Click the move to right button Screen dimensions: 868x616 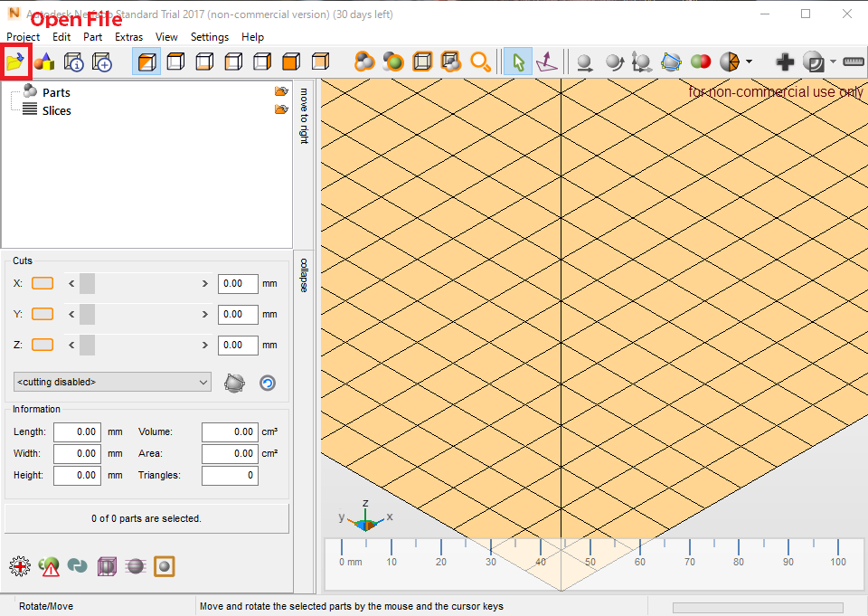pos(304,116)
